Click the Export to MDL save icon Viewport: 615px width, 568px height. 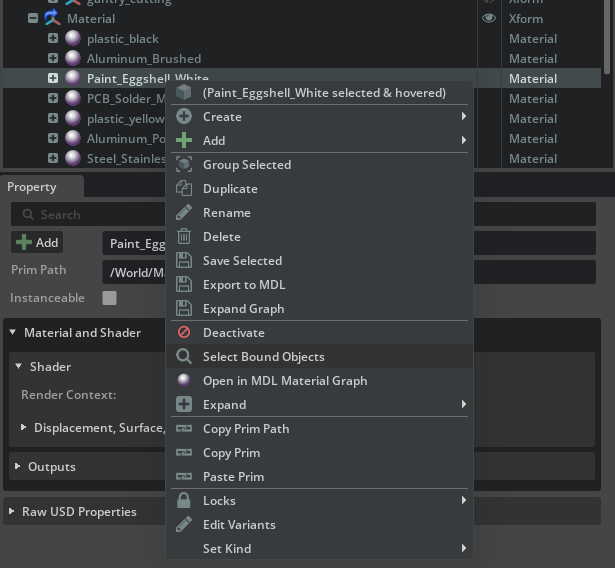point(183,285)
